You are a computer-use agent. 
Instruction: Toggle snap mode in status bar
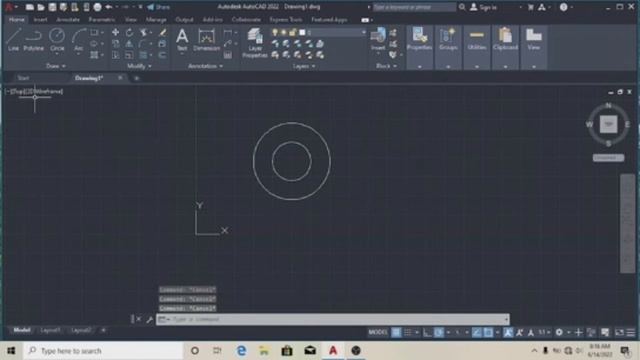(407, 333)
